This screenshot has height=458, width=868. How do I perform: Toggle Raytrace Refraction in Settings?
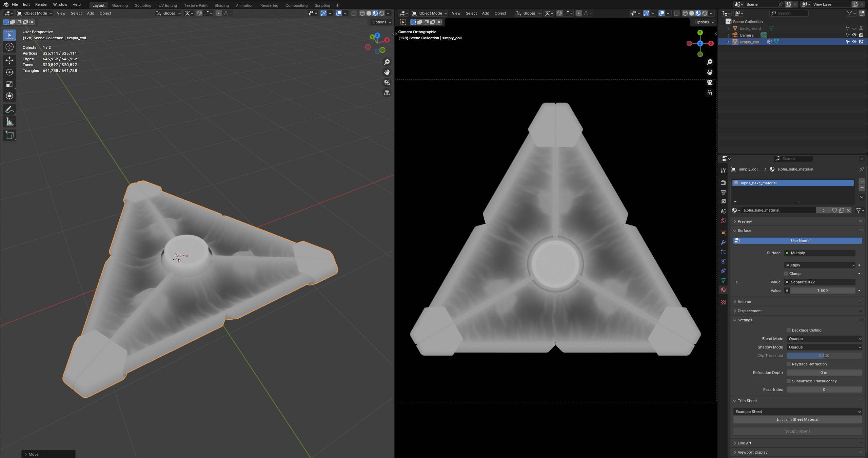[788, 364]
